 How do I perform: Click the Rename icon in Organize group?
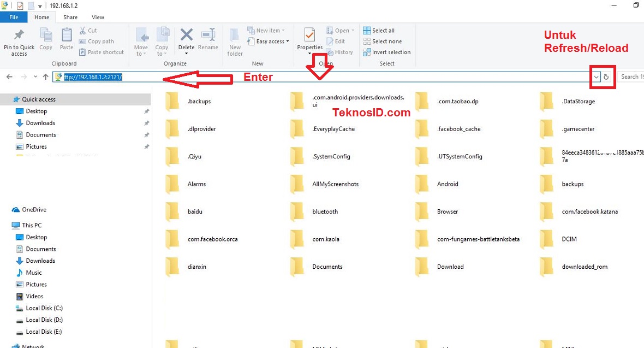tap(208, 36)
